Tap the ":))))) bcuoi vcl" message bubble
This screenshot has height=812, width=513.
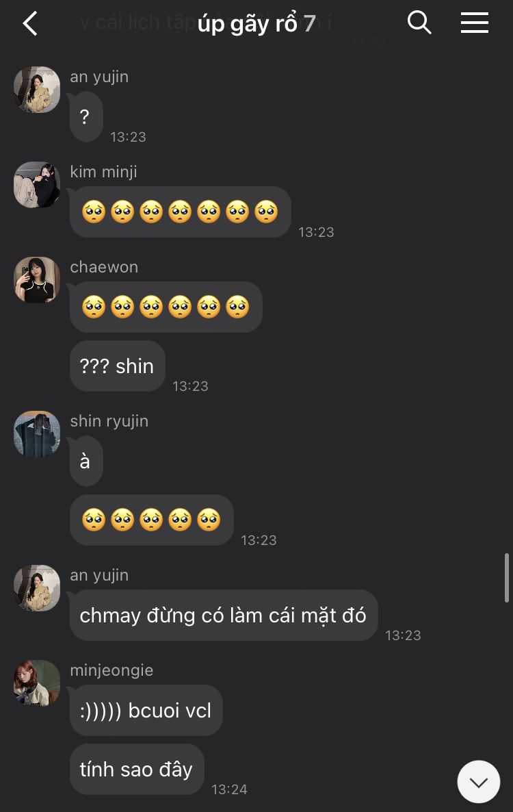pos(146,711)
